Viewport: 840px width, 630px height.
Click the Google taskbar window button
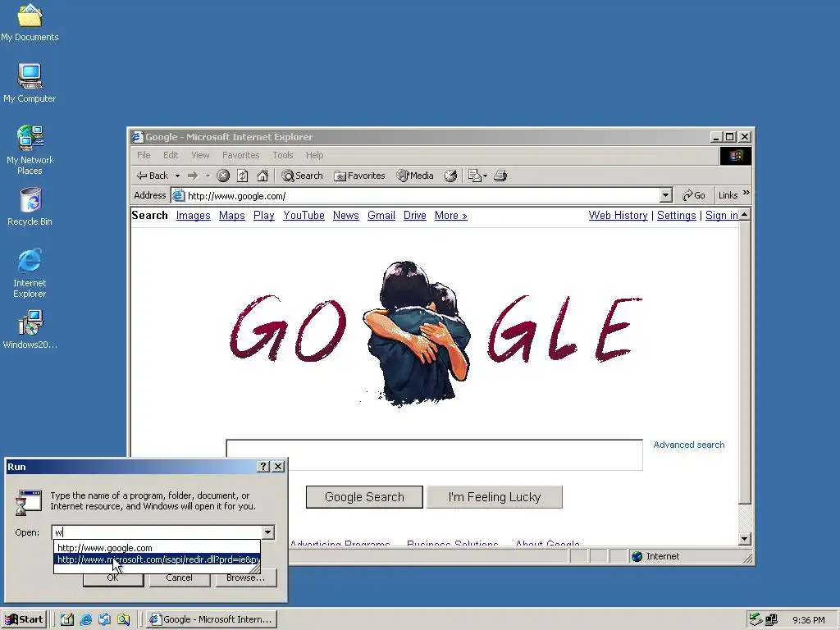[212, 619]
